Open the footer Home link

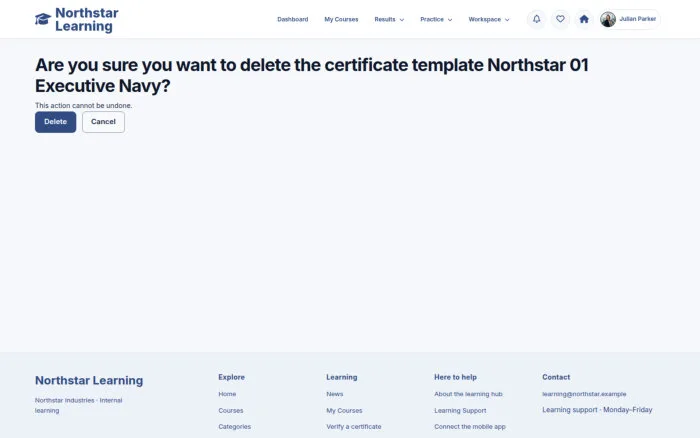(x=227, y=394)
